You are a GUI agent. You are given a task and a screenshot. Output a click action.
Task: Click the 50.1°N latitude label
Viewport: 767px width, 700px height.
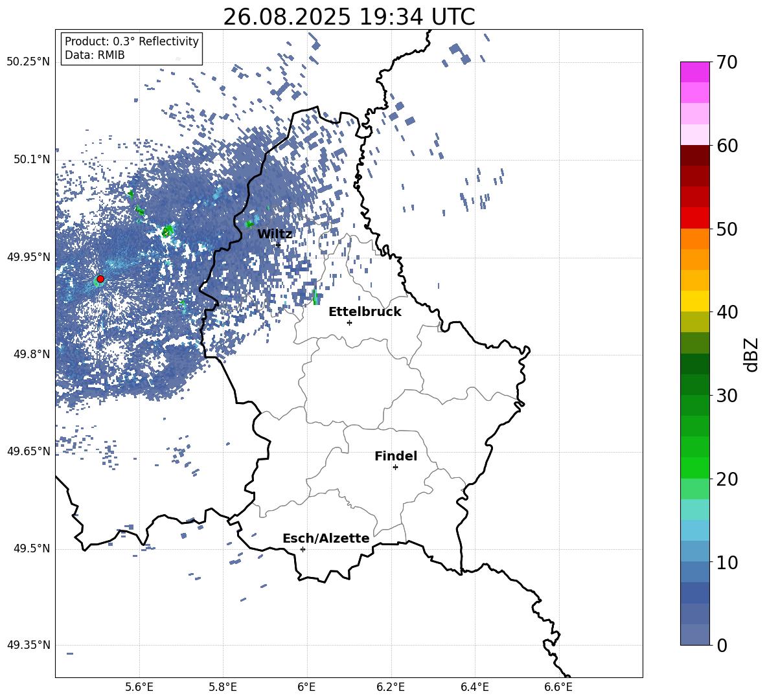coord(32,160)
